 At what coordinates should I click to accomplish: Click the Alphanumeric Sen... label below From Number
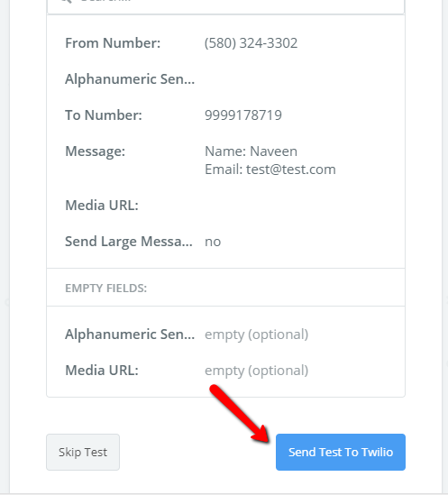[130, 79]
